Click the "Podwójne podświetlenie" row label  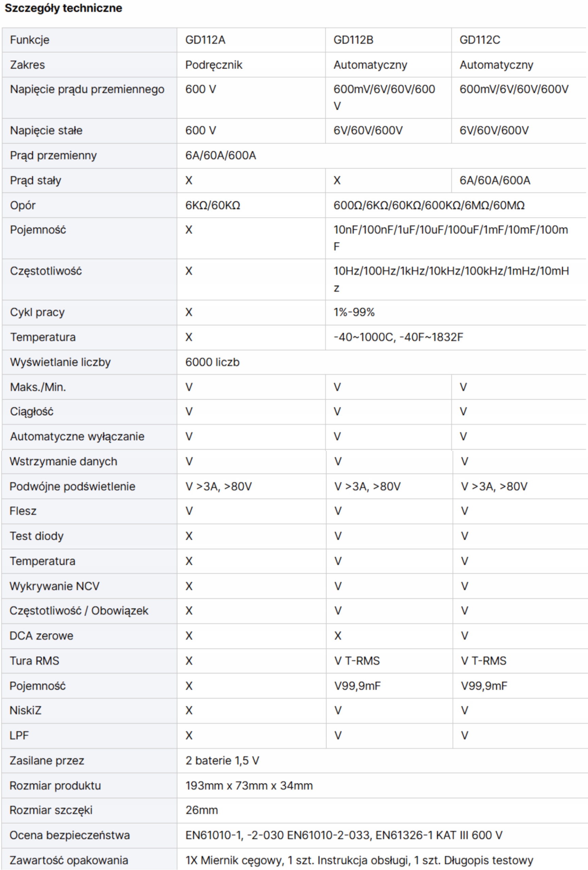point(72,486)
